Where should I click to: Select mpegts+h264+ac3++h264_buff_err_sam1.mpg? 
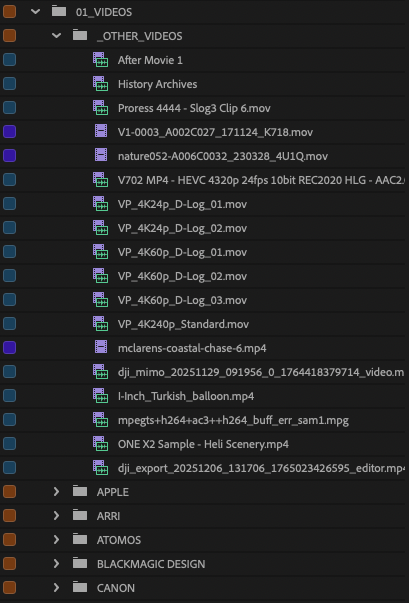(x=233, y=420)
